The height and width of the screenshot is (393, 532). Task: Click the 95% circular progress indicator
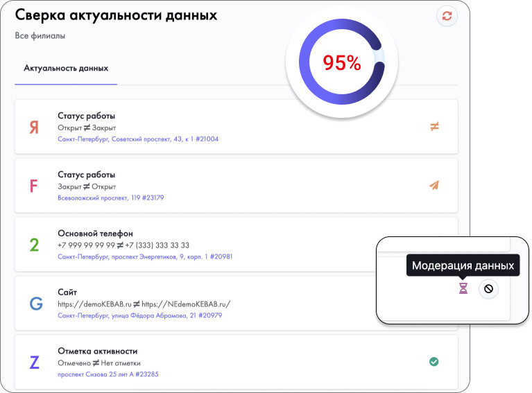click(x=342, y=62)
